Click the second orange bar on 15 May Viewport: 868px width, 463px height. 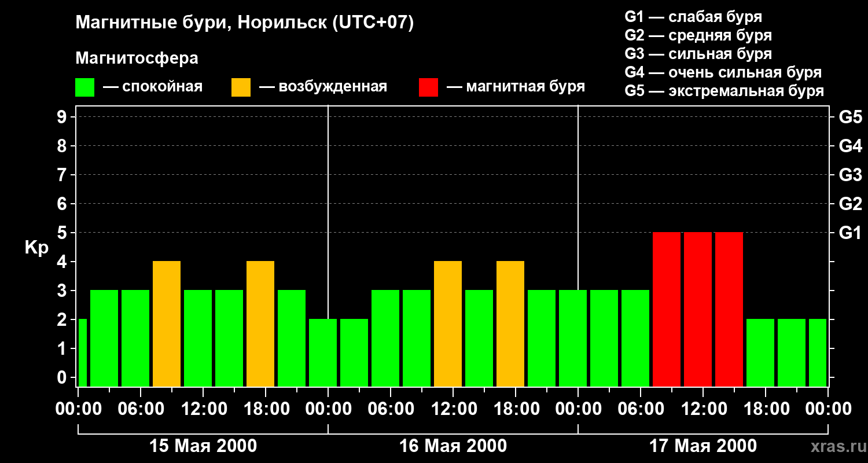point(260,324)
